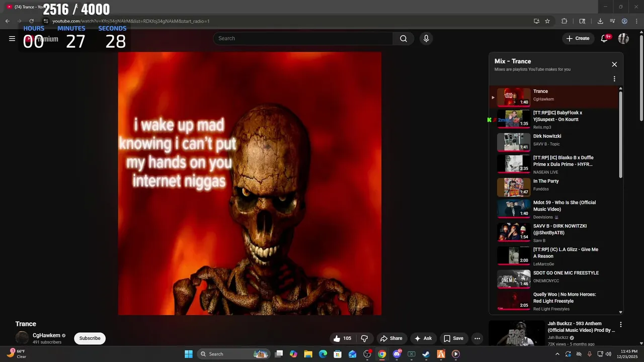
Task: Open more actions ellipsis under the video
Action: point(477,338)
